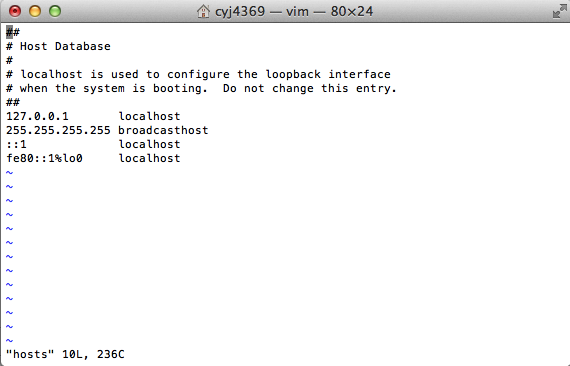This screenshot has height=366, width=570.
Task: Click the highlighted cursor on first '##'
Action: pos(9,32)
